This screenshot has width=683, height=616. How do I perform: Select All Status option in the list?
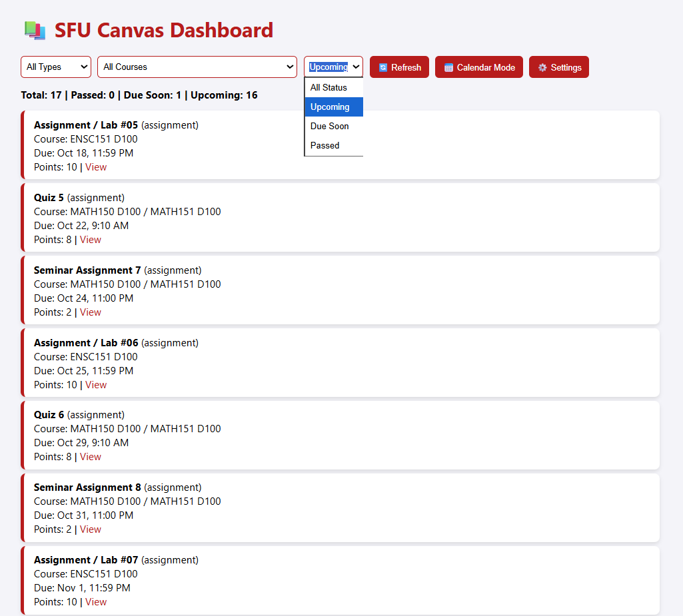pos(334,87)
